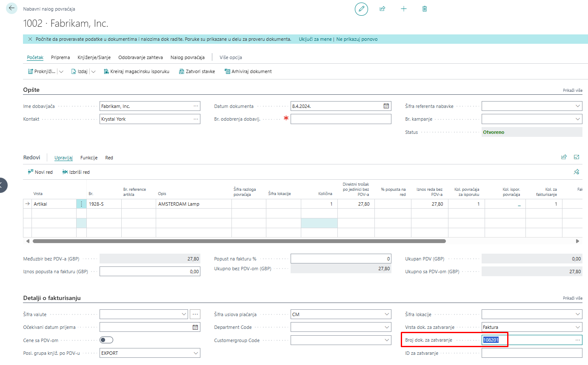Open the Šifra referenta nabavke dropdown
Image resolution: width=588 pixels, height=365 pixels.
pyautogui.click(x=577, y=106)
